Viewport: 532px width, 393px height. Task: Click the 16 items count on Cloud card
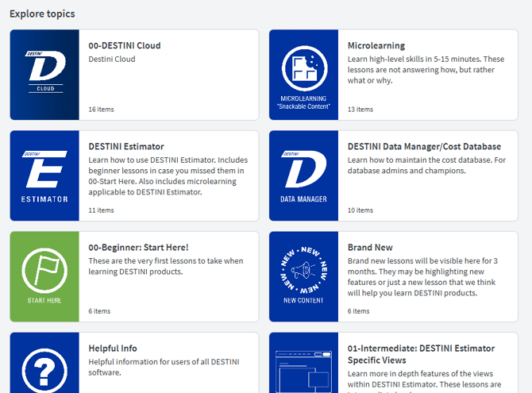click(x=101, y=110)
